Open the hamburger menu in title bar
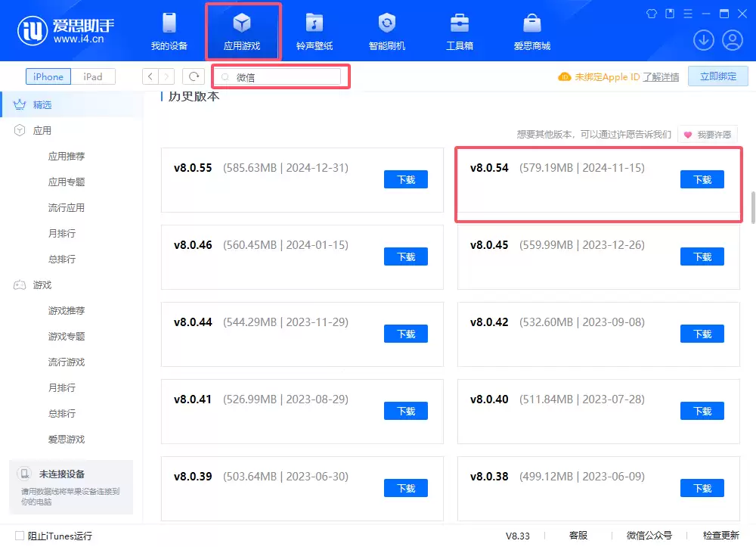This screenshot has width=756, height=547. click(687, 13)
